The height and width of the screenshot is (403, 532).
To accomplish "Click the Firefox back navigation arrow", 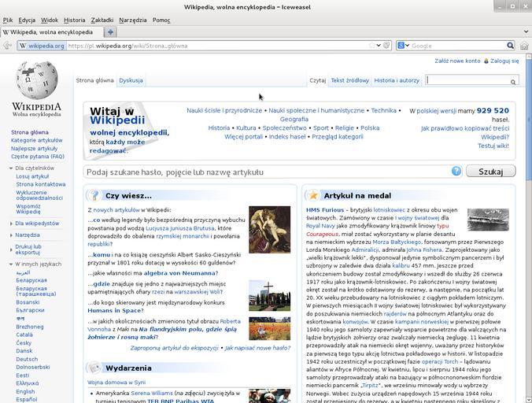I will pos(7,46).
